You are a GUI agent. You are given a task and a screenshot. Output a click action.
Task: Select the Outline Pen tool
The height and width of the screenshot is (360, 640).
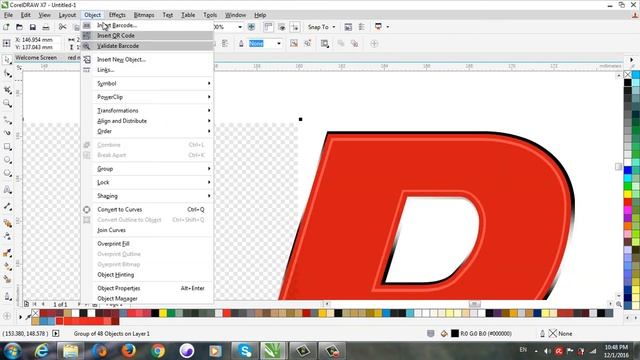click(7, 296)
